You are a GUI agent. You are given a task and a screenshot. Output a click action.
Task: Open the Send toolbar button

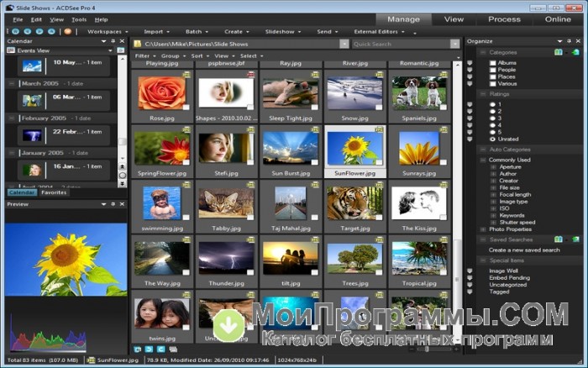[x=327, y=32]
